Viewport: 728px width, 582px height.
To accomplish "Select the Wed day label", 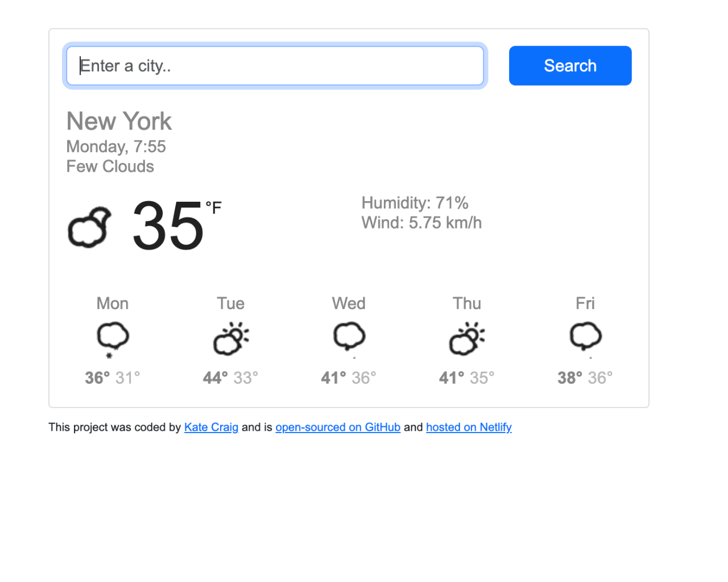I will [348, 303].
